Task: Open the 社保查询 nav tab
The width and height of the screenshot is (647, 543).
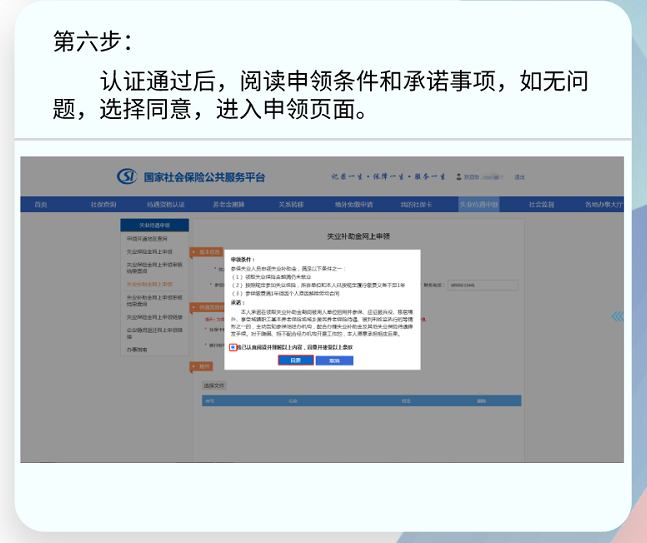Action: click(103, 204)
